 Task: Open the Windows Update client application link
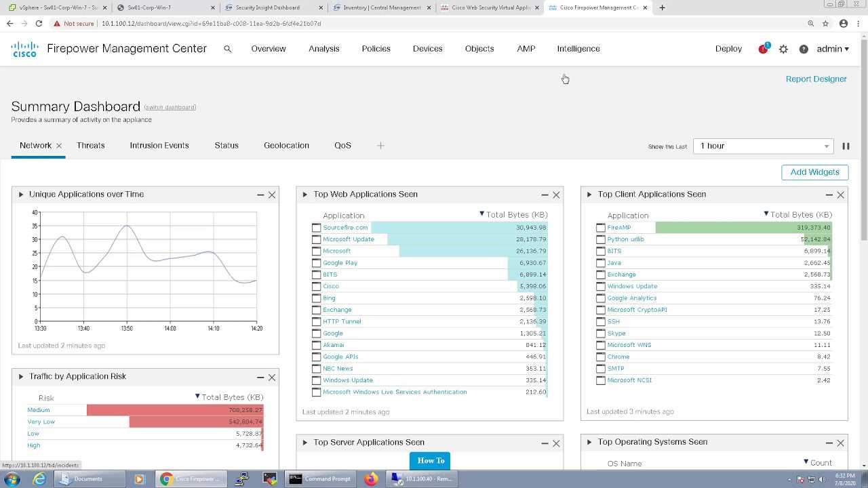pyautogui.click(x=632, y=287)
